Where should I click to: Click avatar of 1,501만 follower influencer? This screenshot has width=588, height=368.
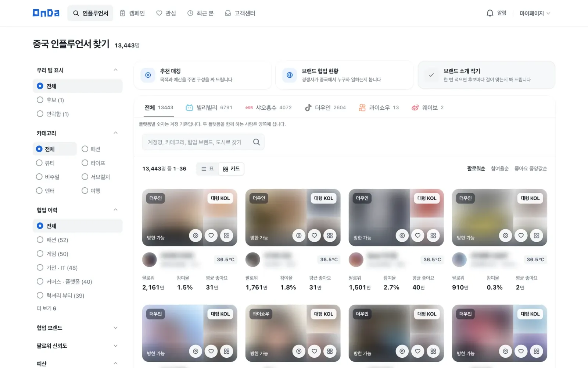click(x=356, y=259)
